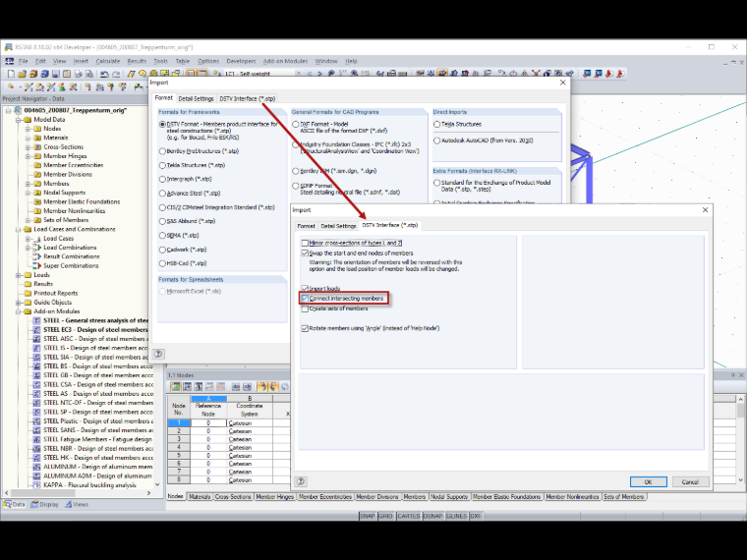Open the Display navigator panel tab
The height and width of the screenshot is (560, 747).
(45, 504)
